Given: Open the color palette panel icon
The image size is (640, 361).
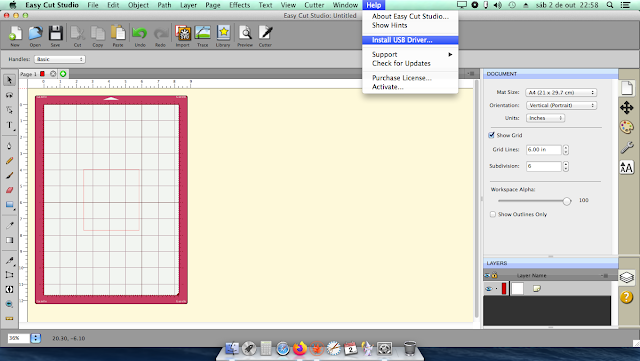Looking at the screenshot, I should point(627,127).
